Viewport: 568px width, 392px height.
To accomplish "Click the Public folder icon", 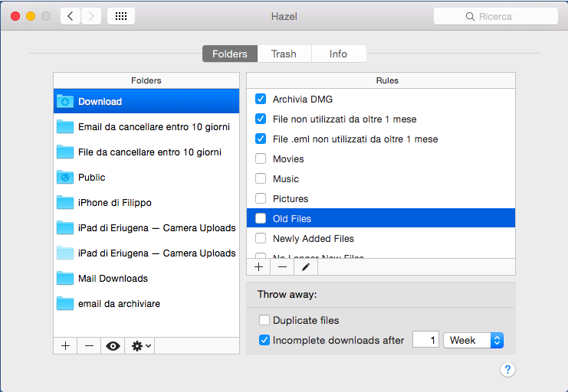I will [65, 178].
